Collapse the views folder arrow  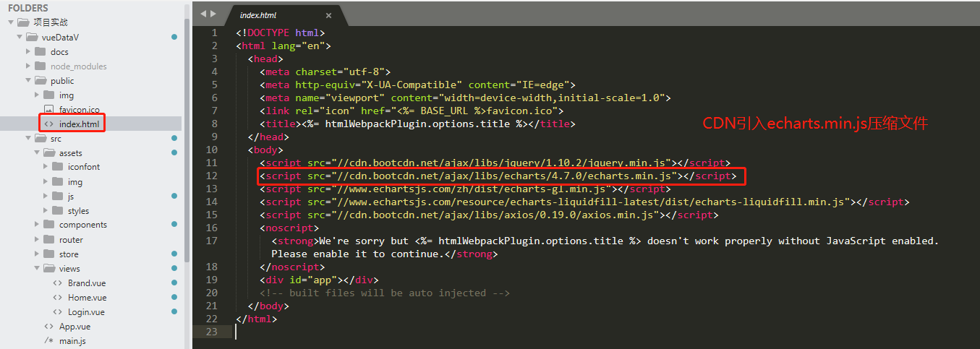pyautogui.click(x=37, y=268)
